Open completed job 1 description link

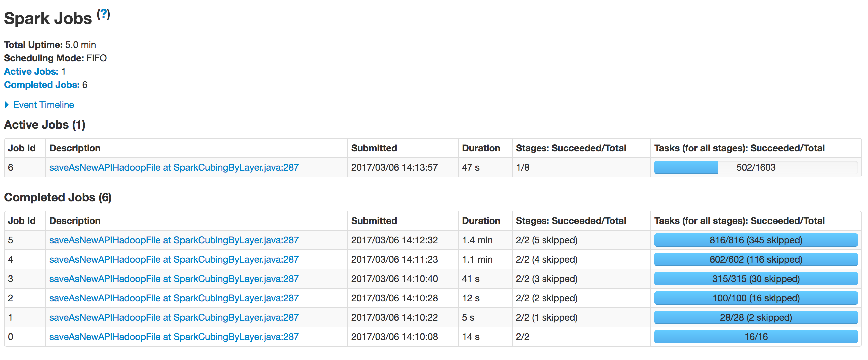tap(173, 317)
